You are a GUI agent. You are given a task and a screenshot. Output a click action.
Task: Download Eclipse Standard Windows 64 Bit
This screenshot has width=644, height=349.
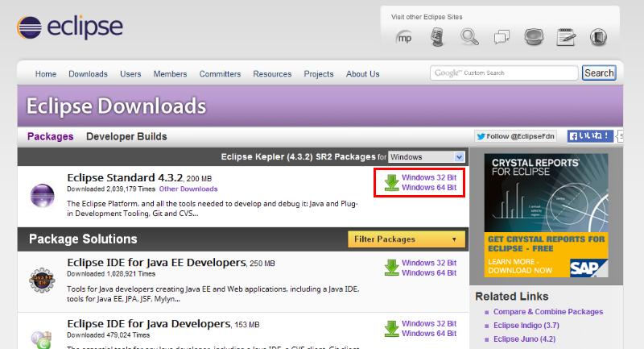(429, 188)
